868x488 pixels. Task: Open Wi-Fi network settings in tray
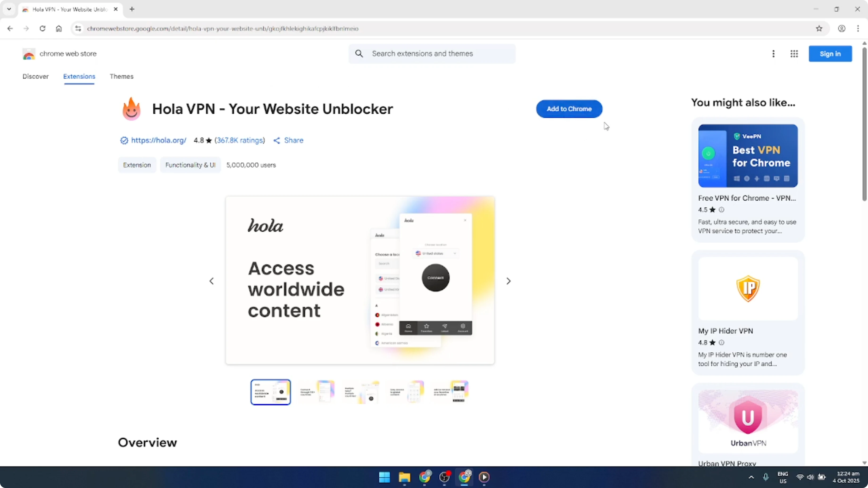(x=800, y=477)
